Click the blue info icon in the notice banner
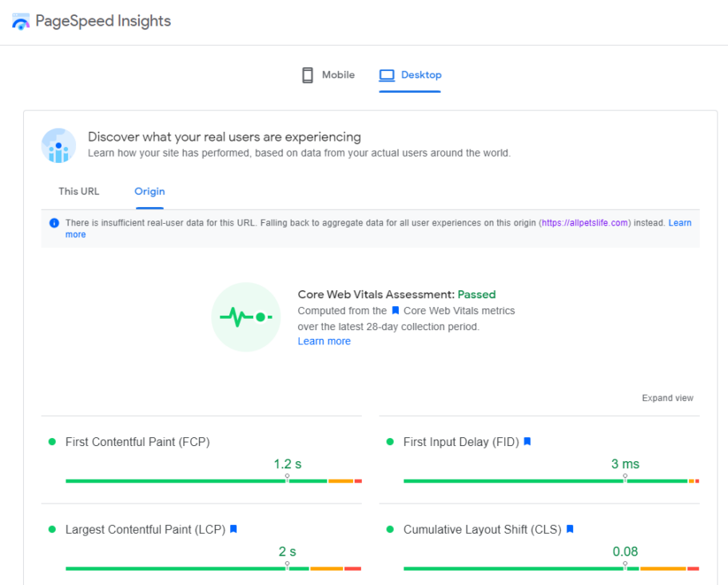728x585 pixels. pyautogui.click(x=53, y=222)
